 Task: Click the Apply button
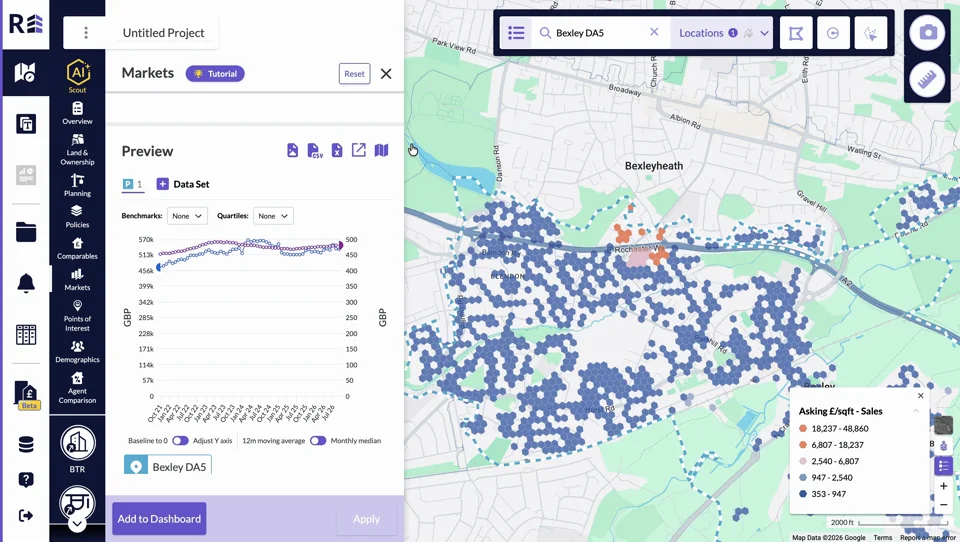tap(366, 519)
